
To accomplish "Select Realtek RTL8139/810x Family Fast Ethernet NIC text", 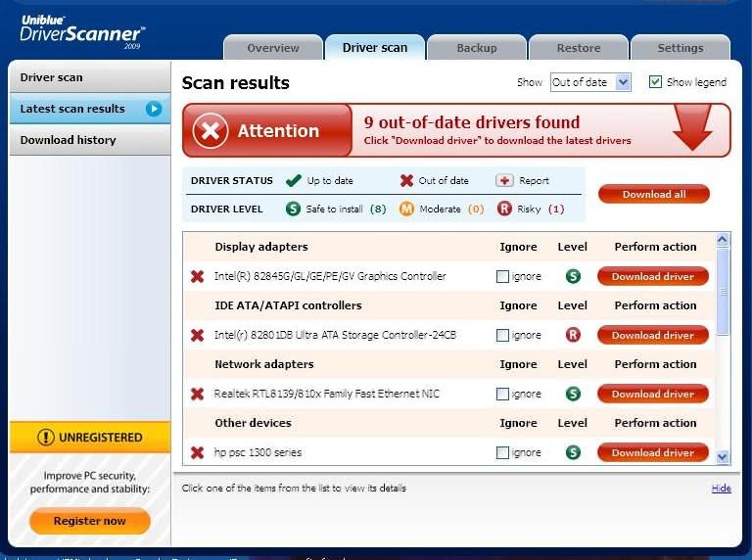I will pyautogui.click(x=327, y=394).
